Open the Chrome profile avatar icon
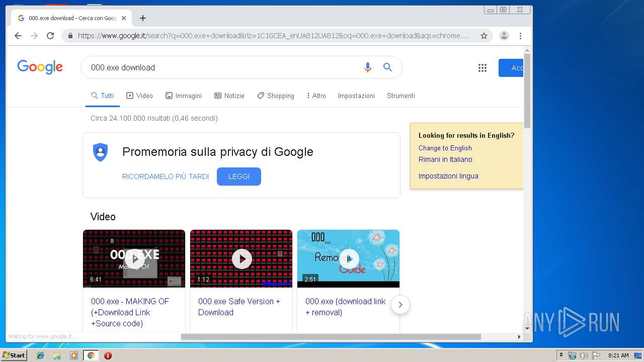Screen dimensions: 644x362 pyautogui.click(x=504, y=36)
